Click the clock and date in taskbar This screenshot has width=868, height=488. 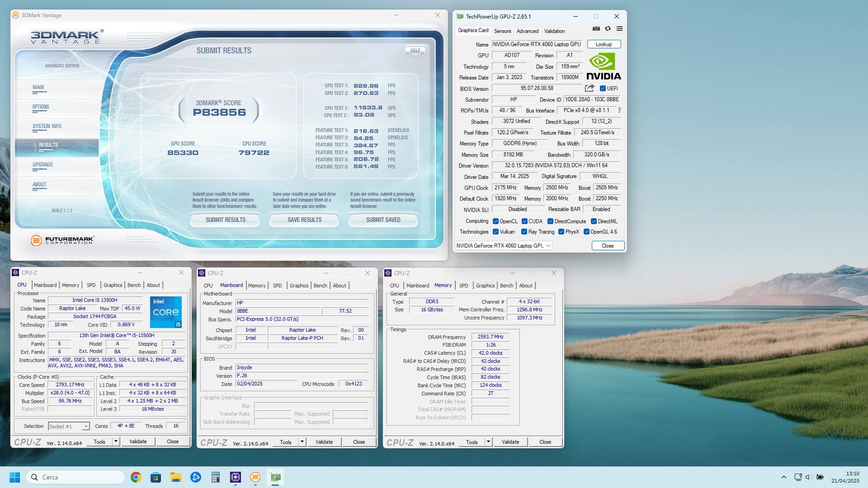click(x=845, y=477)
